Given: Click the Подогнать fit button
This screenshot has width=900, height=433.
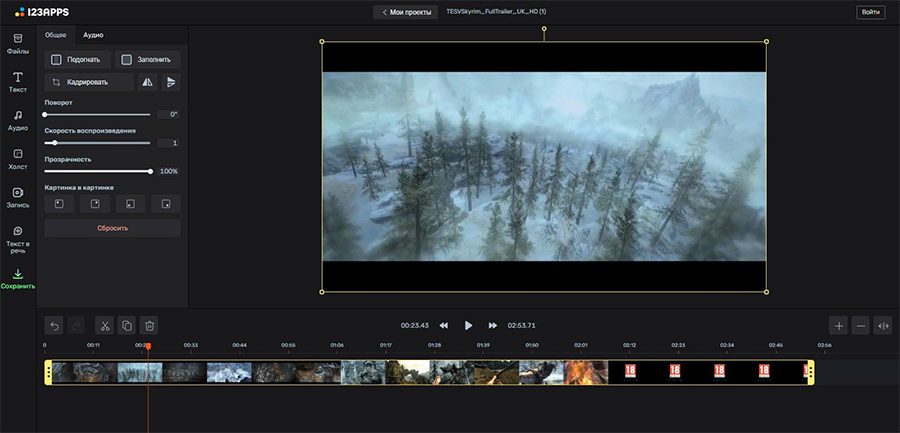Looking at the screenshot, I should coord(77,59).
